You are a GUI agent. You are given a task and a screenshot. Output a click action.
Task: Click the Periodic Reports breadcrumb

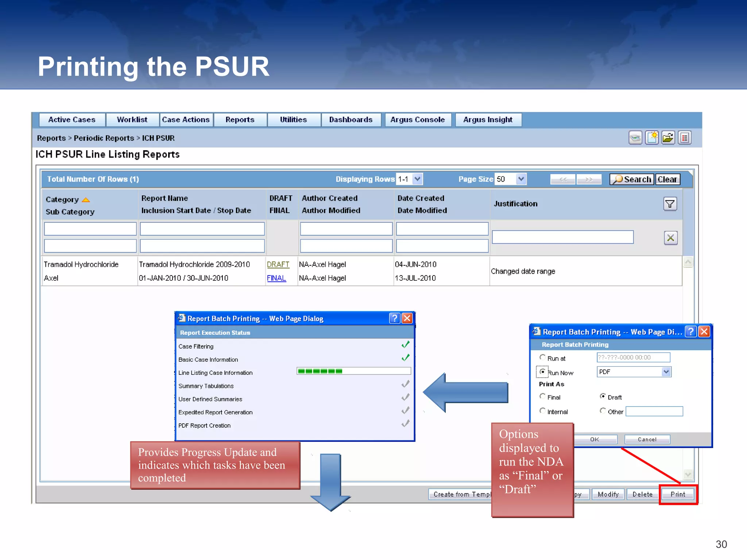(x=104, y=138)
